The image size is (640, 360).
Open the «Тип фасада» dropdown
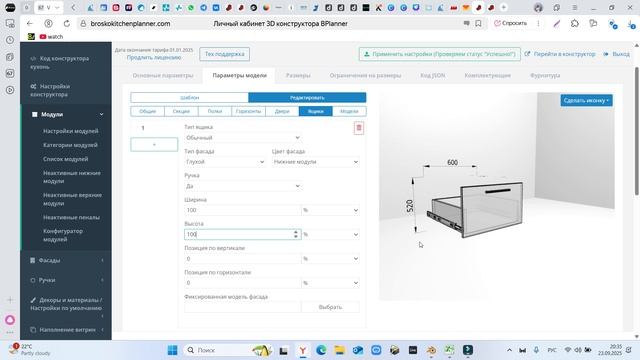(225, 162)
